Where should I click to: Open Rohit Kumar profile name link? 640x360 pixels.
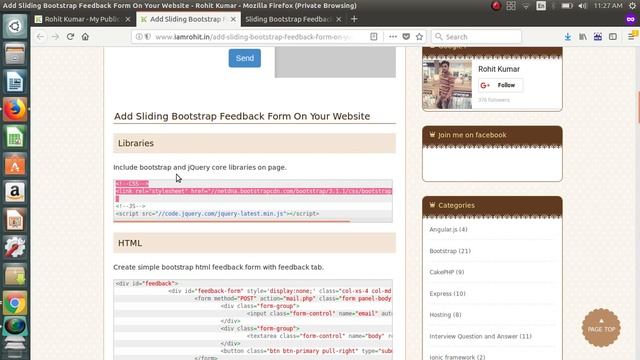(499, 69)
